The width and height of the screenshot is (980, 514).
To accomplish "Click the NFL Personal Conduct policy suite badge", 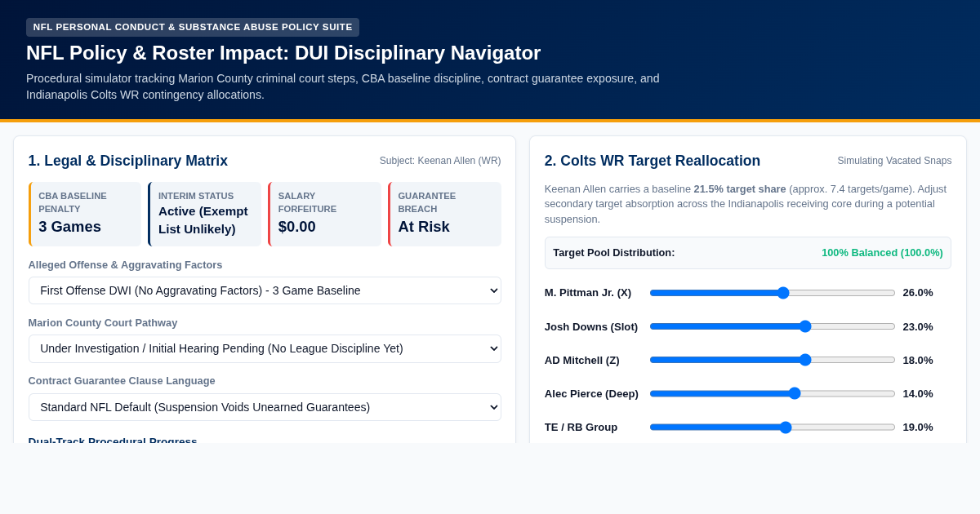I will point(193,27).
